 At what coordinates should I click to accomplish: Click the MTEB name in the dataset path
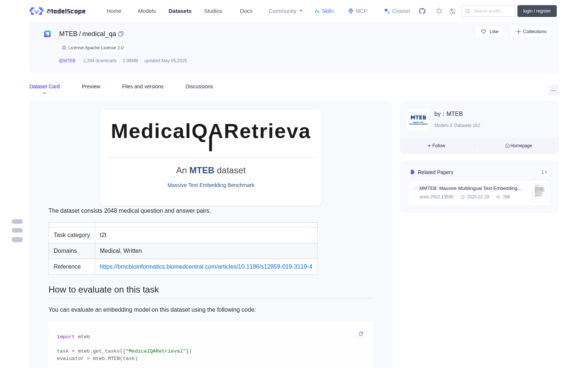point(68,34)
